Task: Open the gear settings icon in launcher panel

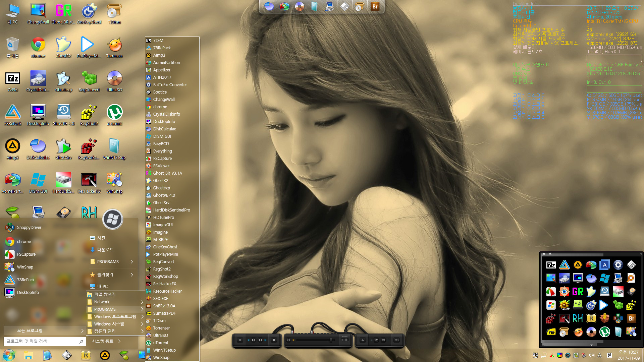Action: pyautogui.click(x=618, y=265)
